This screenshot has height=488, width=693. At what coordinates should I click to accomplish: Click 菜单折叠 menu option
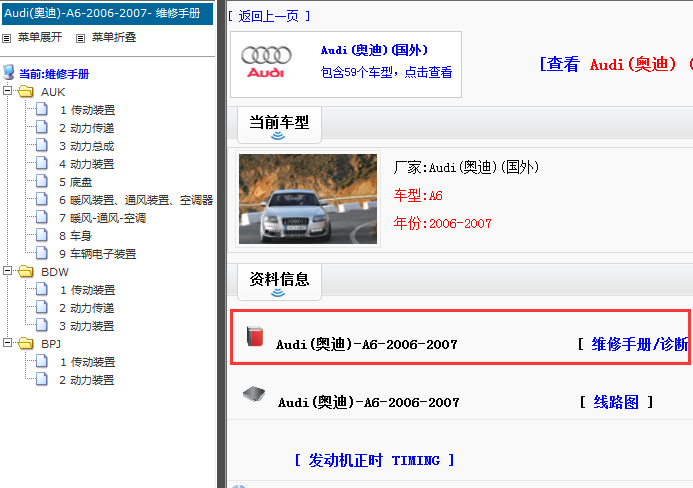point(114,38)
